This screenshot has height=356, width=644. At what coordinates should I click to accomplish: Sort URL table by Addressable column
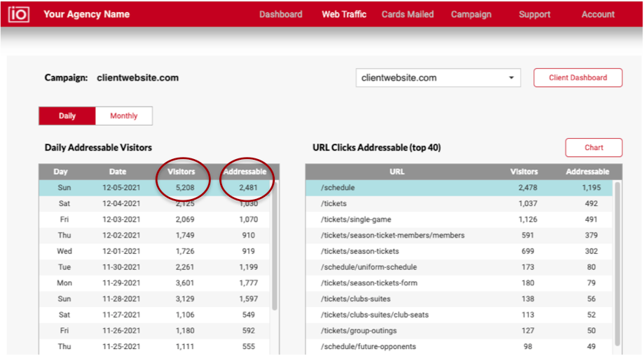587,172
